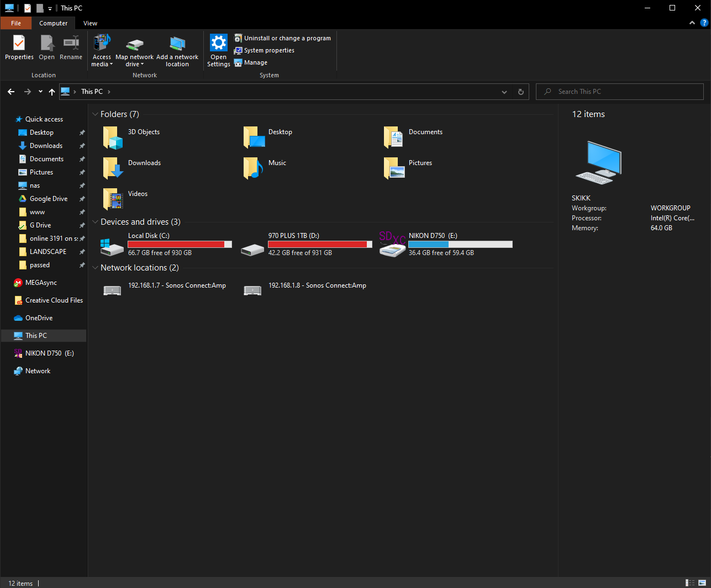Collapse the Network locations group

point(95,268)
